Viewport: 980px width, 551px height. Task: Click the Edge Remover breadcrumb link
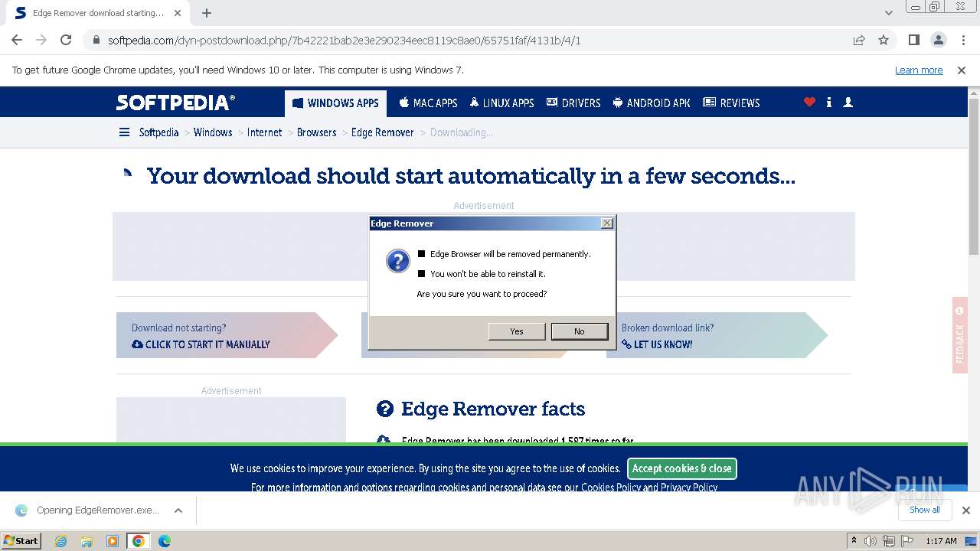pyautogui.click(x=382, y=132)
